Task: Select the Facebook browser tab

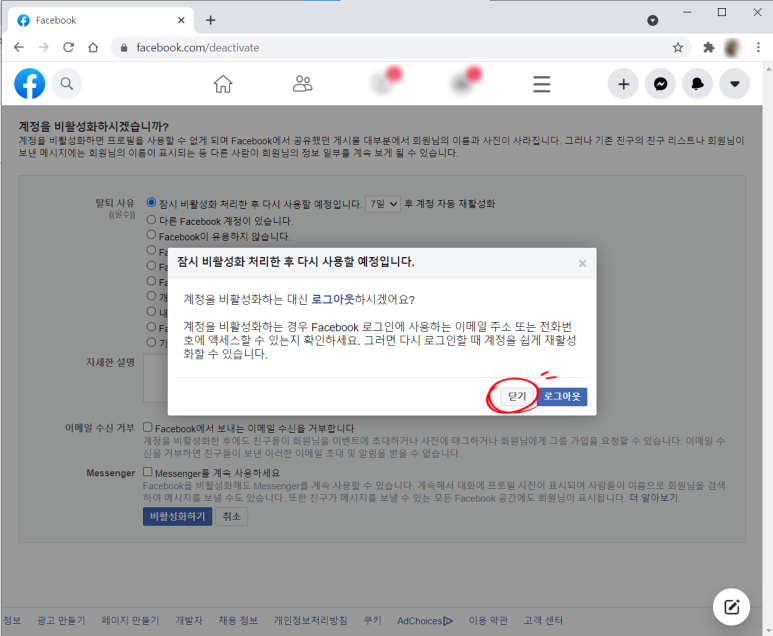Action: click(101, 20)
